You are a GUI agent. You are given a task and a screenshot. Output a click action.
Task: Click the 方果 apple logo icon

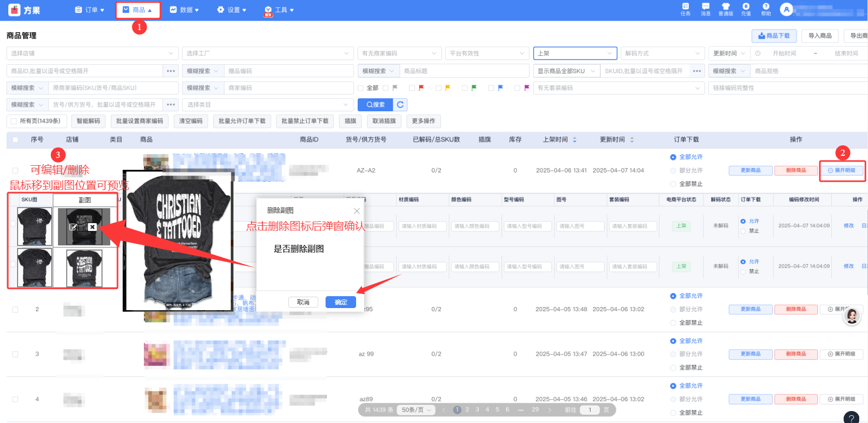[14, 10]
